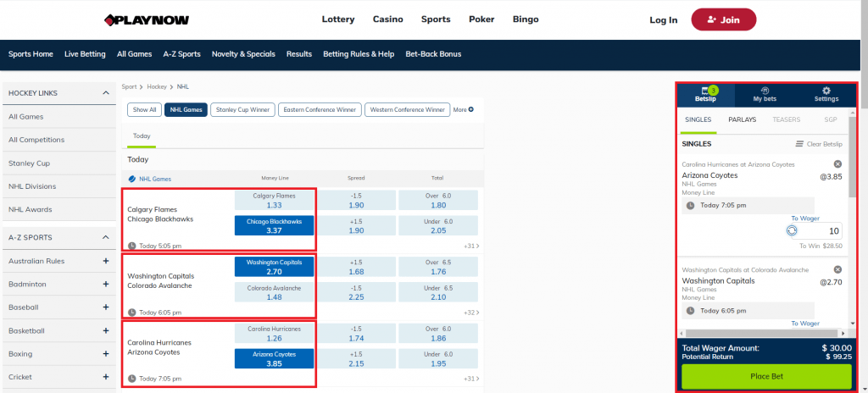Click the green Place Bet button
The image size is (868, 393).
click(x=766, y=376)
